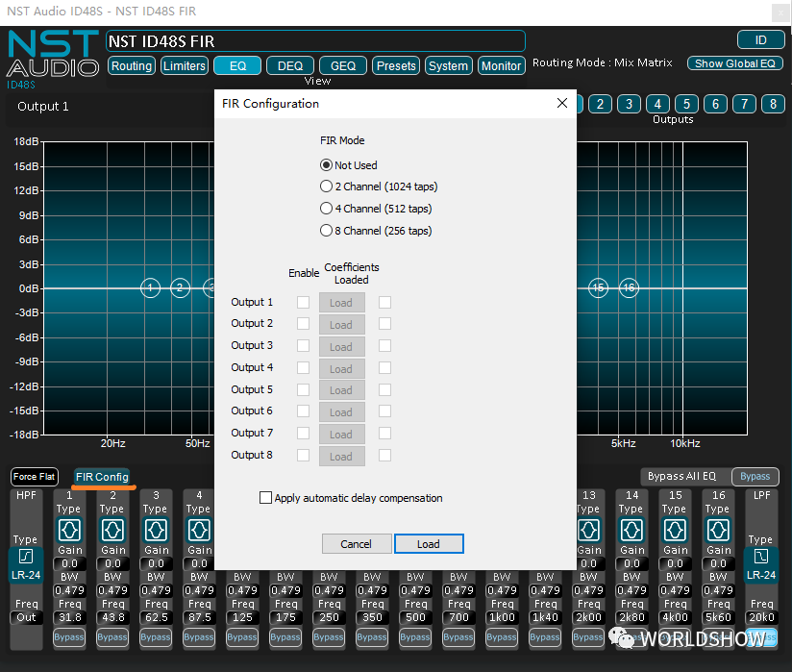
Task: Select band 2 bell filter type icon
Action: [112, 530]
